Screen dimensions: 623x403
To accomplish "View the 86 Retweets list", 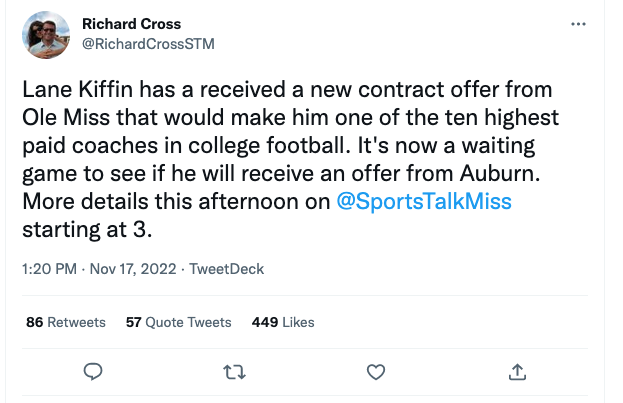I will pos(66,322).
